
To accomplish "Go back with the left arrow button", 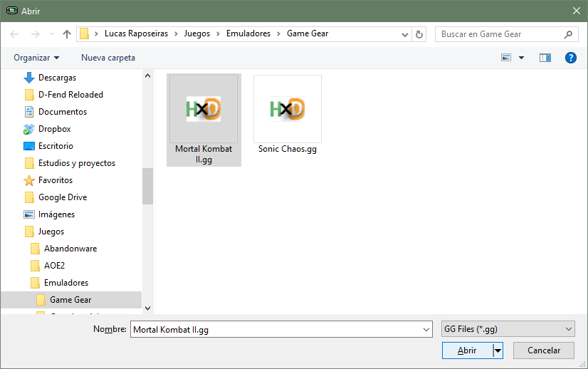I will click(14, 34).
